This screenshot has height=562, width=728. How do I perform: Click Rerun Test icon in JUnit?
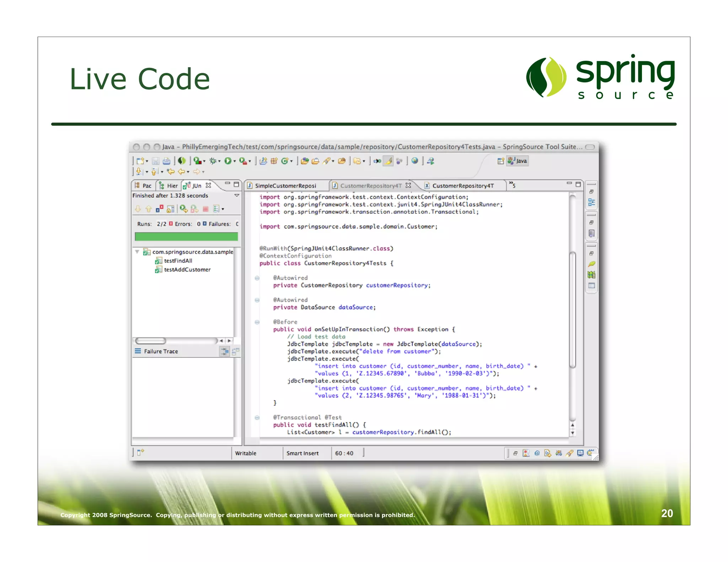[x=184, y=209]
